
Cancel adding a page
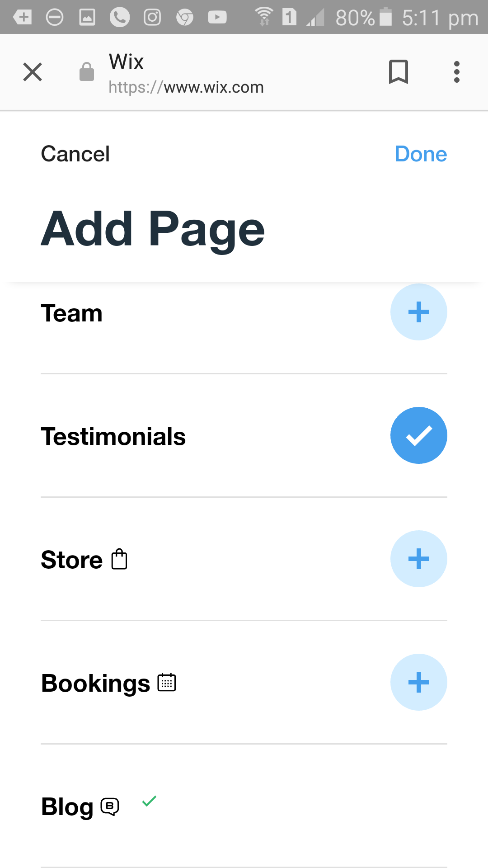[x=75, y=154]
